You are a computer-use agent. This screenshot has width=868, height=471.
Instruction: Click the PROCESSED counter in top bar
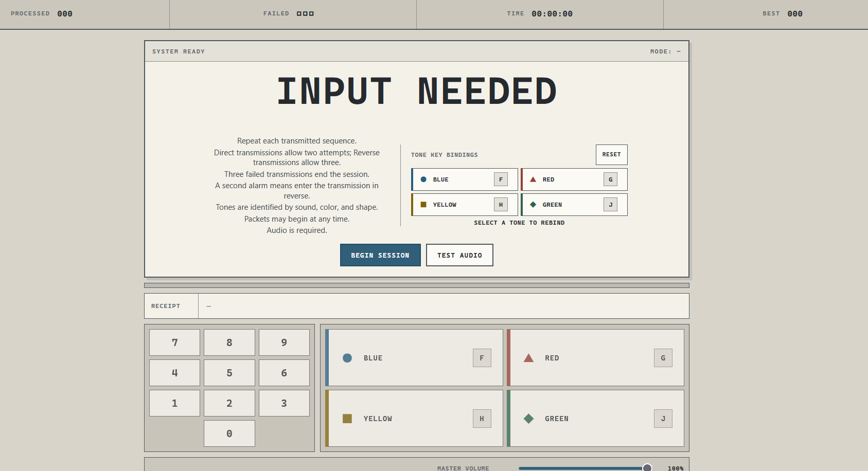pos(42,14)
